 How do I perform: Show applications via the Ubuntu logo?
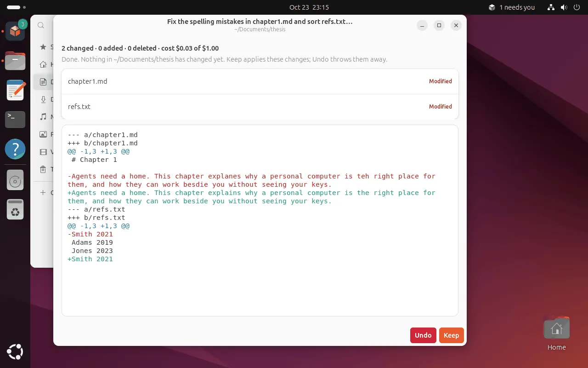tap(15, 352)
